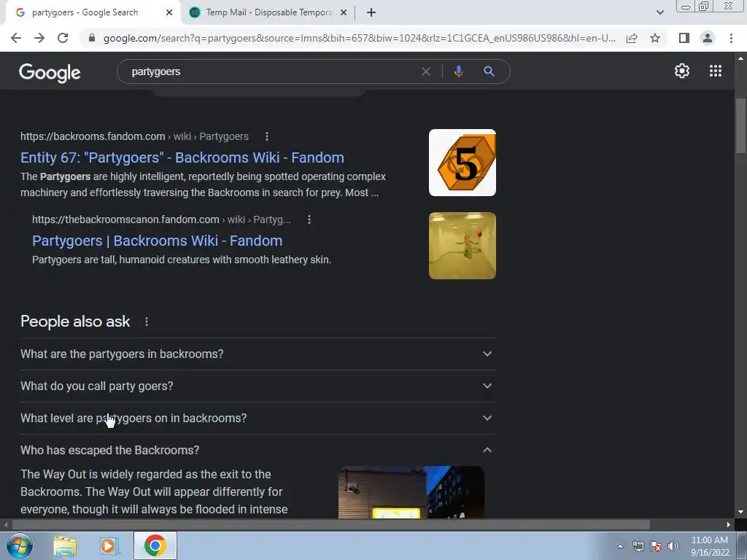The height and width of the screenshot is (560, 747).
Task: Open the Google apps grid
Action: [x=716, y=71]
